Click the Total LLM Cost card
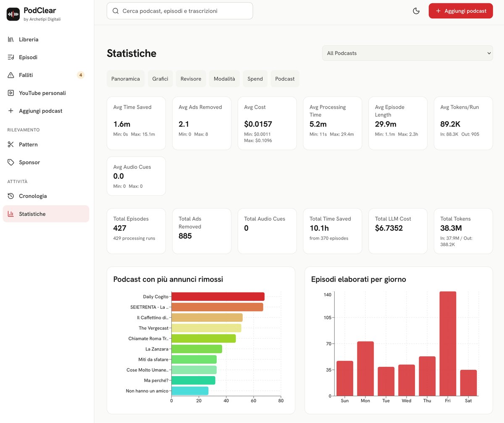 pos(398,231)
